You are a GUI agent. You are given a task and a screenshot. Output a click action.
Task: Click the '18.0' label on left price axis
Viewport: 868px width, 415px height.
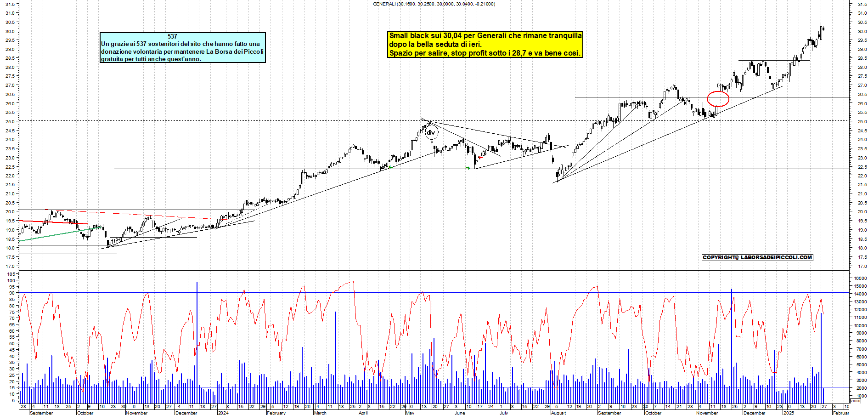pyautogui.click(x=11, y=248)
